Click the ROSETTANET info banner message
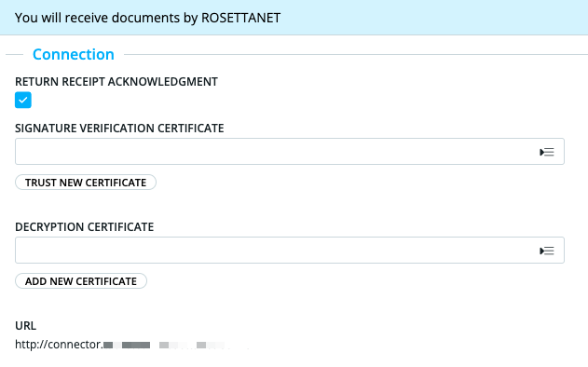This screenshot has height=367, width=588. [x=147, y=18]
